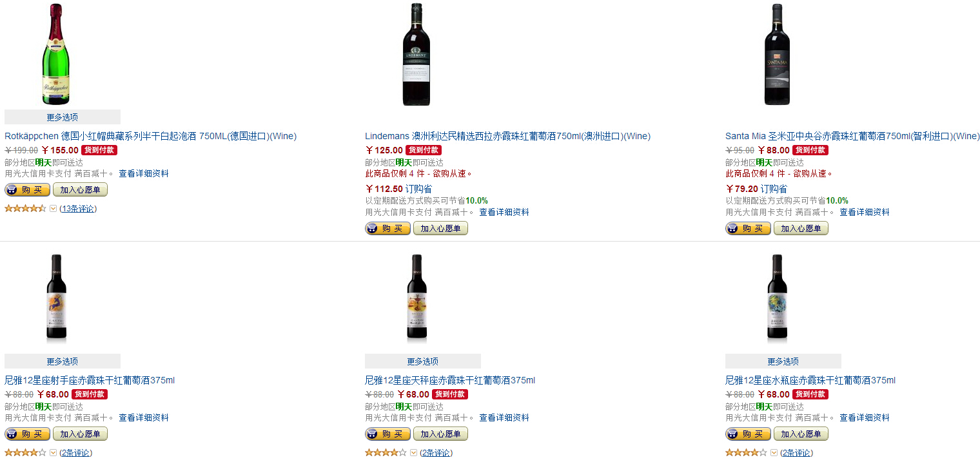The image size is (980, 460).
Task: Add Lindemans wine to wishlist 加入心愿单
Action: pos(440,228)
